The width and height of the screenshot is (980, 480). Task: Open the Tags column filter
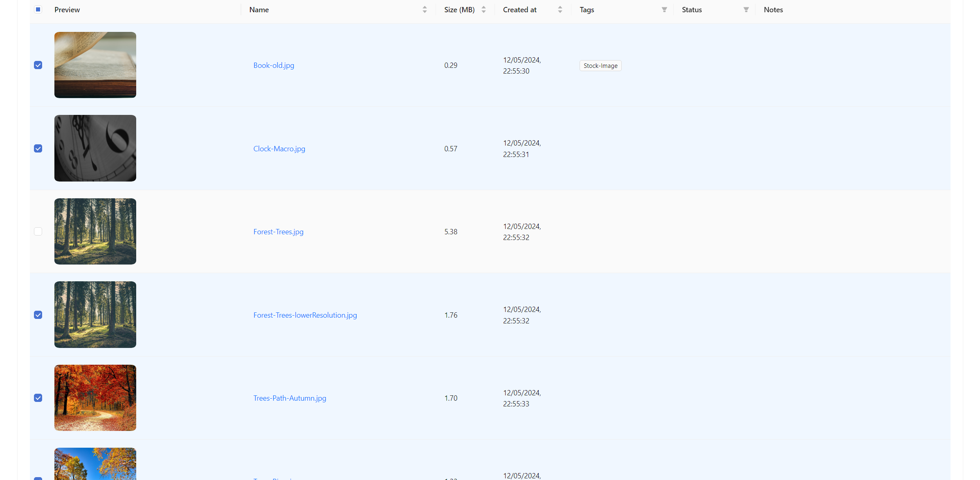click(664, 9)
